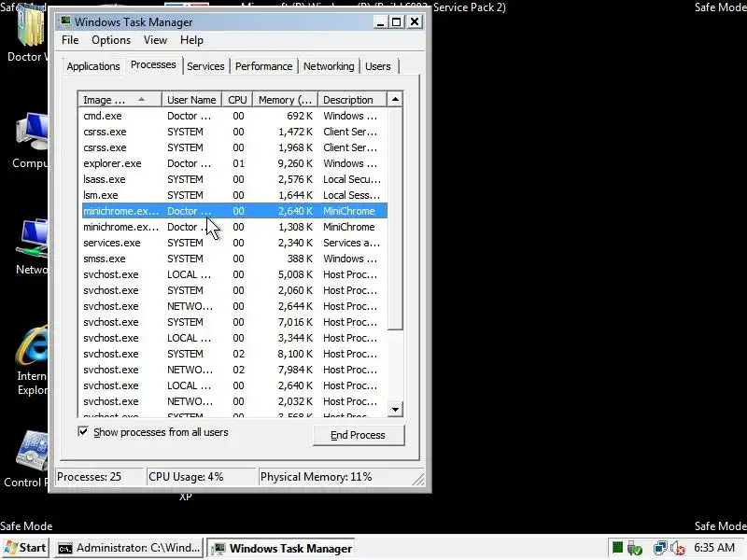The height and width of the screenshot is (560, 747).
Task: Click the taskbar clock showing 6:35 AM
Action: (714, 548)
